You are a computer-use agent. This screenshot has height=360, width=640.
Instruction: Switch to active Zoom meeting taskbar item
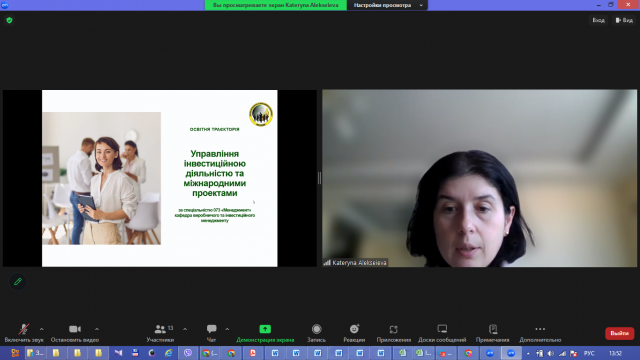tap(511, 353)
